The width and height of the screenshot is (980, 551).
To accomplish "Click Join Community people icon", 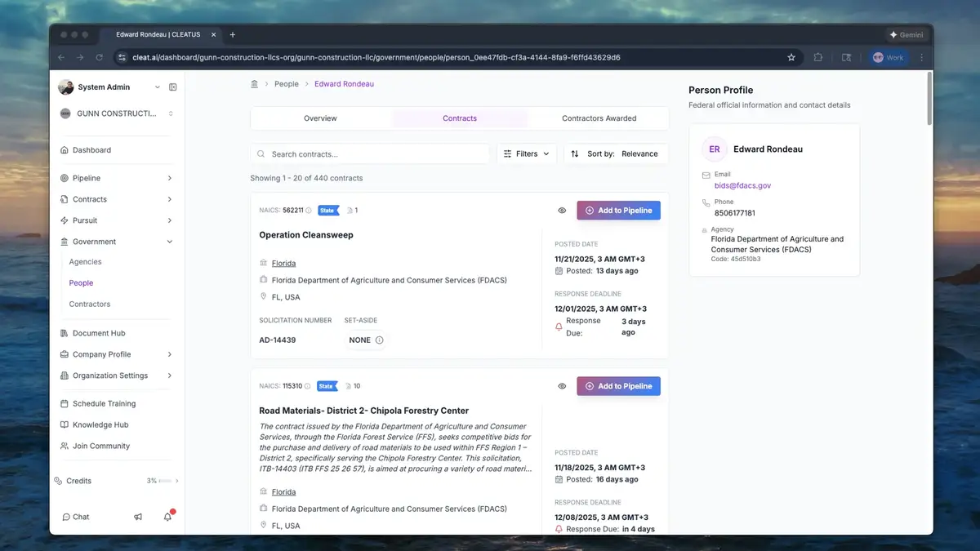I will click(65, 446).
